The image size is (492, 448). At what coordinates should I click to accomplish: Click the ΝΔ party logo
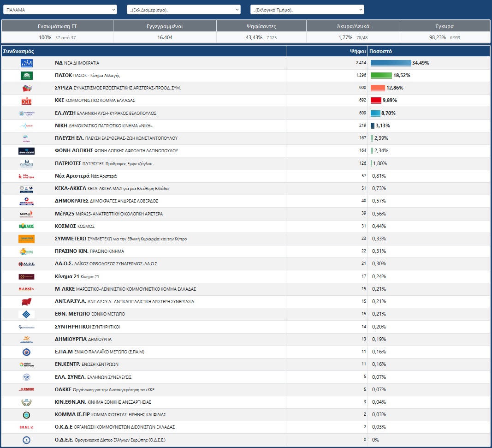pyautogui.click(x=27, y=63)
